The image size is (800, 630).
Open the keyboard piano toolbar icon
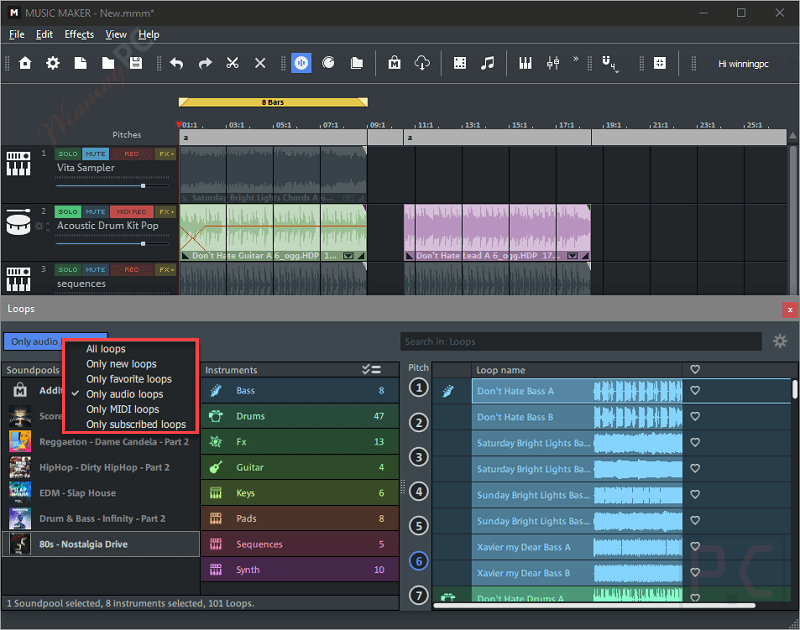click(x=526, y=63)
